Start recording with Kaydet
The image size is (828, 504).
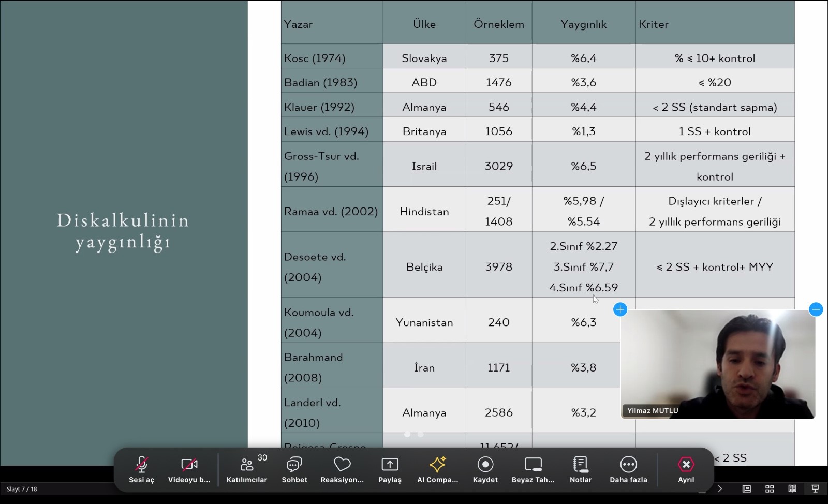485,470
